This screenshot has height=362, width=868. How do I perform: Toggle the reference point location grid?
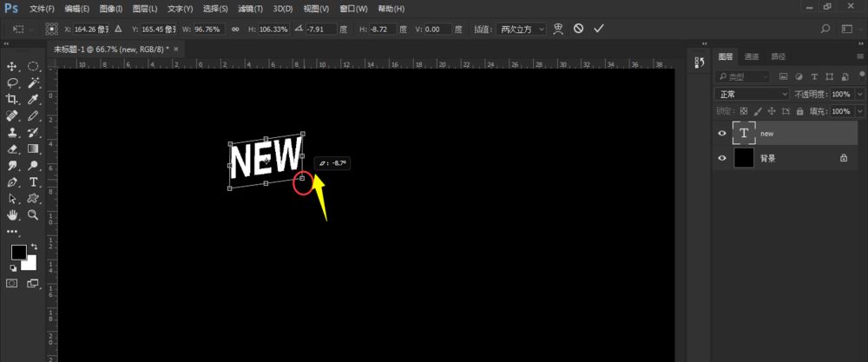(x=51, y=29)
